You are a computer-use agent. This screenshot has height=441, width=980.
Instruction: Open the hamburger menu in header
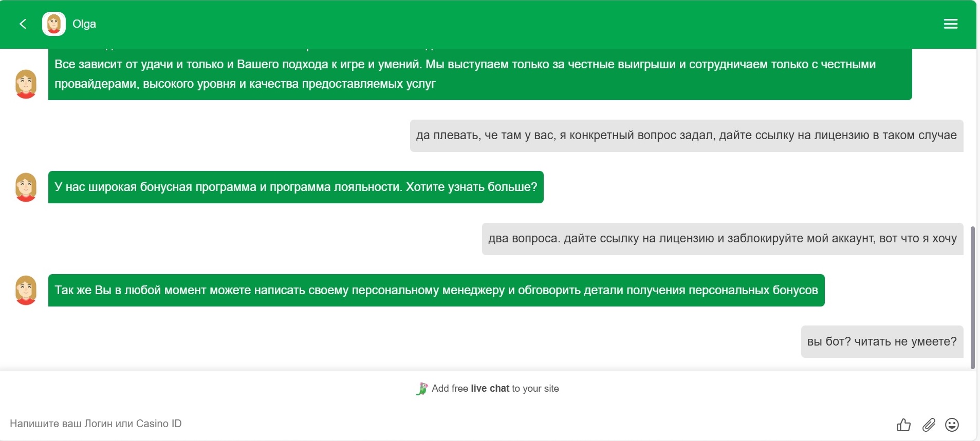[950, 24]
